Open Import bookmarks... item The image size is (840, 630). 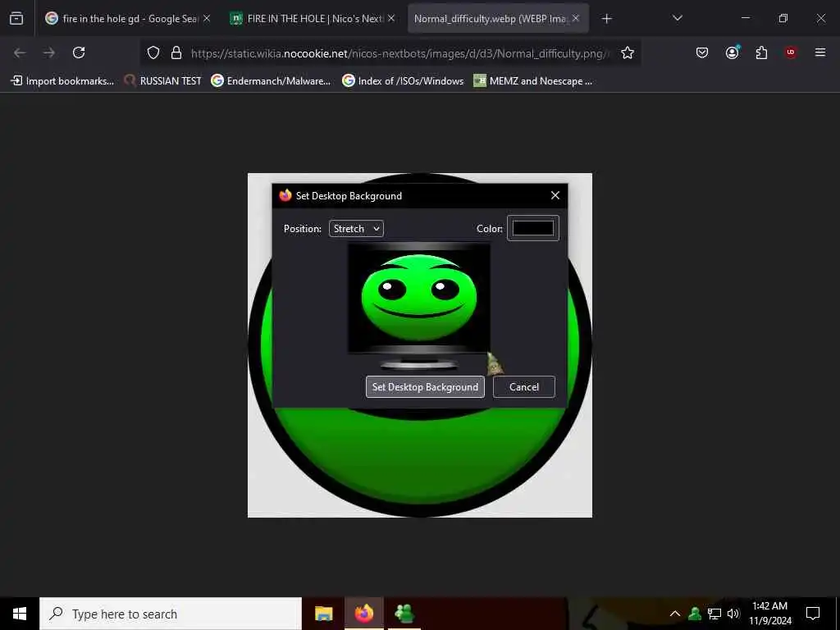62,81
